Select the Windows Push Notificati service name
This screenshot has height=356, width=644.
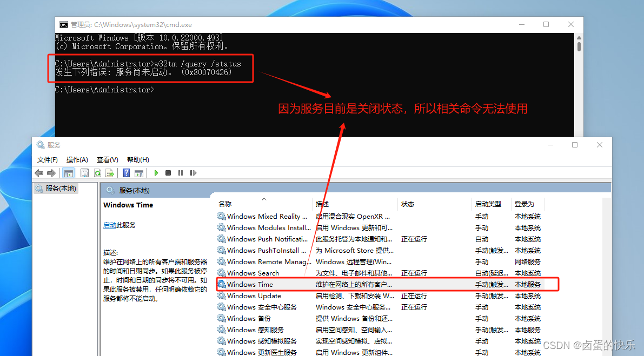coord(267,239)
